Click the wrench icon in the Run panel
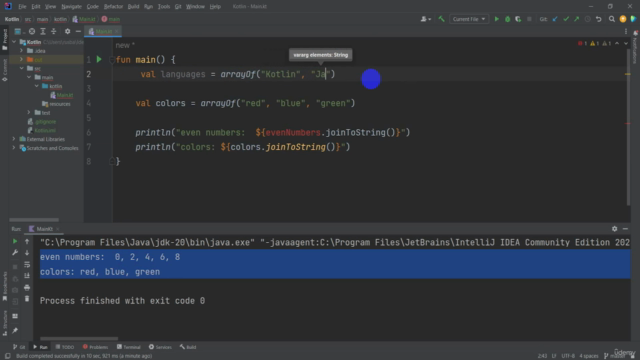This screenshot has width=640, height=360. [x=15, y=253]
